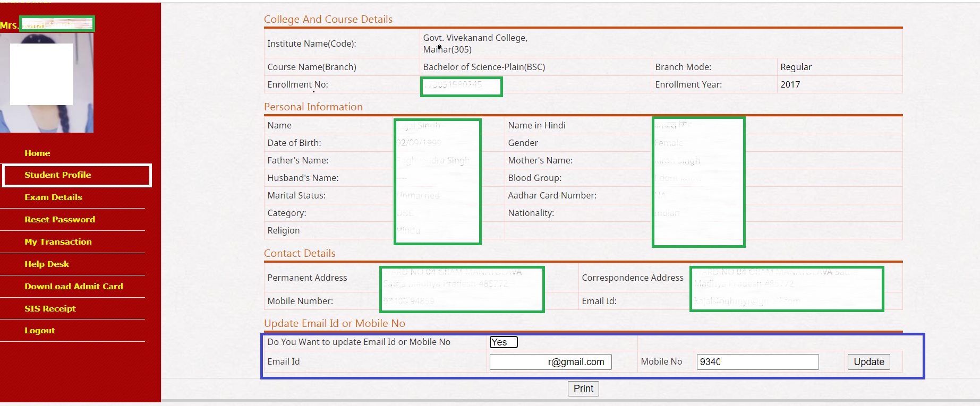This screenshot has width=980, height=406.
Task: Open the Help Desk link
Action: 47,264
